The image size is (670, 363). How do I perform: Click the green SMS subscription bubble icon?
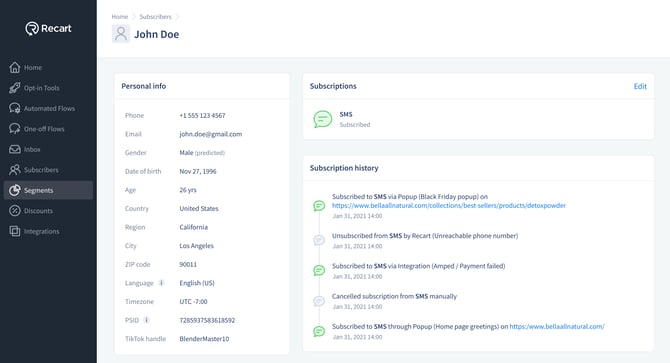pyautogui.click(x=323, y=119)
